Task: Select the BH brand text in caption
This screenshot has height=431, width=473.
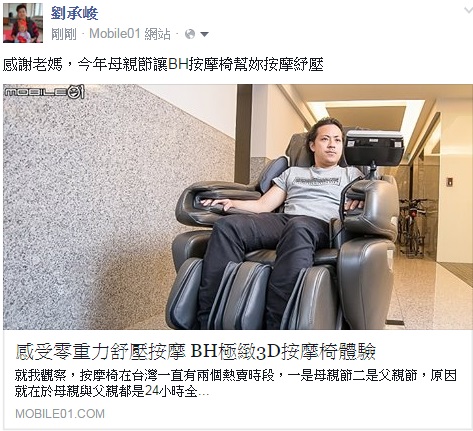Action: [x=179, y=64]
